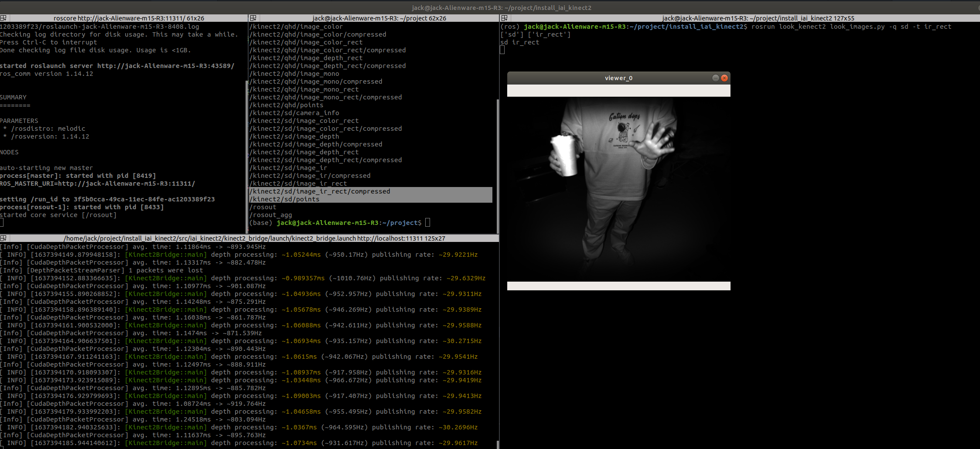Click the scrollbar of the kinect2_bridge log pane
This screenshot has height=449, width=980.
pos(498,444)
